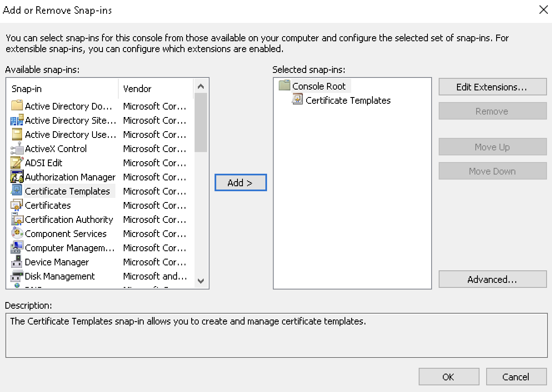Click the Authorization Manager icon
This screenshot has width=552, height=392.
17,177
